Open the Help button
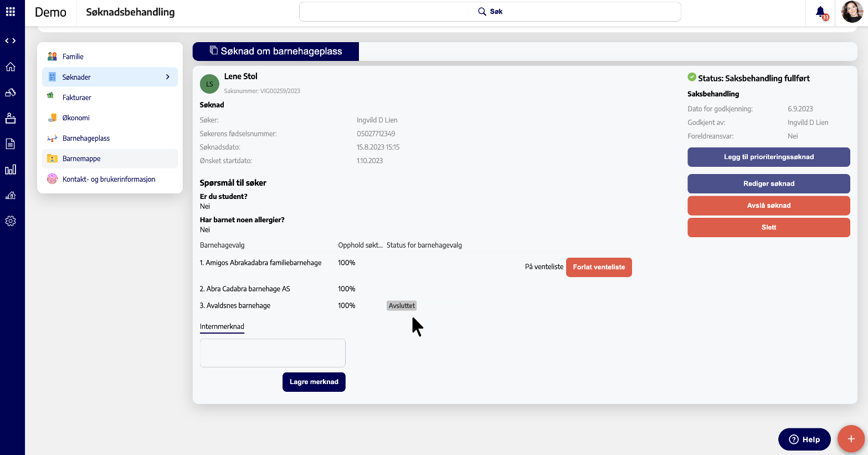868x455 pixels. (x=804, y=439)
